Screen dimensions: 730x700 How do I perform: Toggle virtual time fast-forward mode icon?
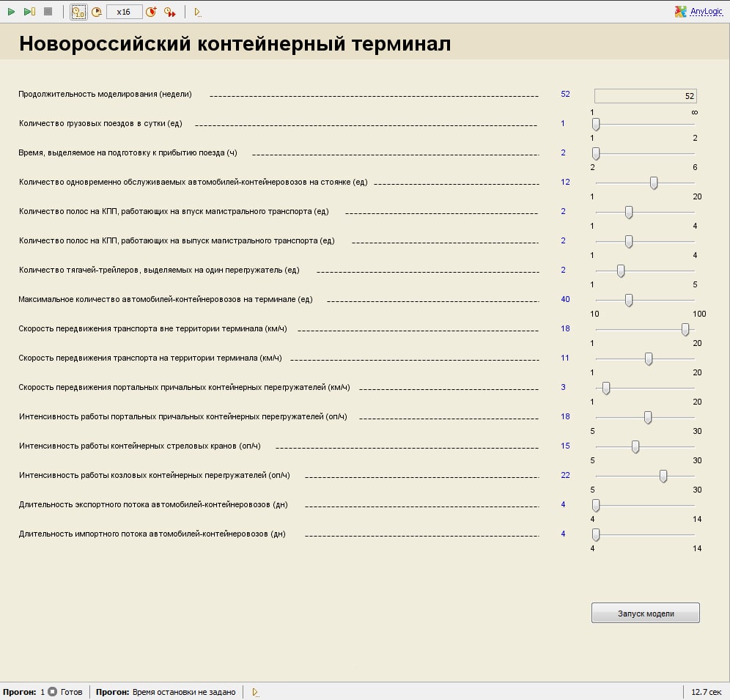click(169, 12)
